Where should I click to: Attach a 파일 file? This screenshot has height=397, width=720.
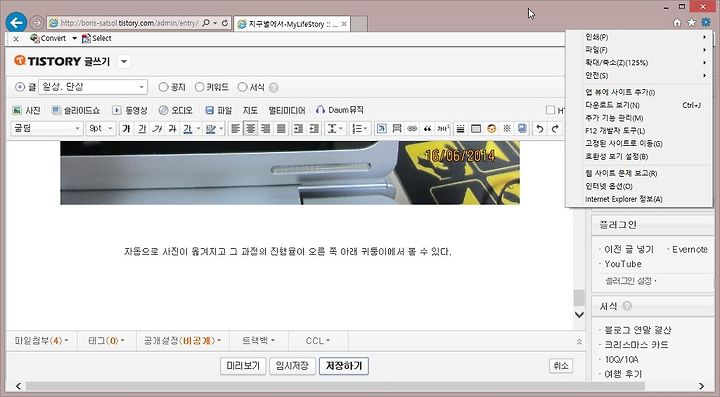[x=219, y=110]
